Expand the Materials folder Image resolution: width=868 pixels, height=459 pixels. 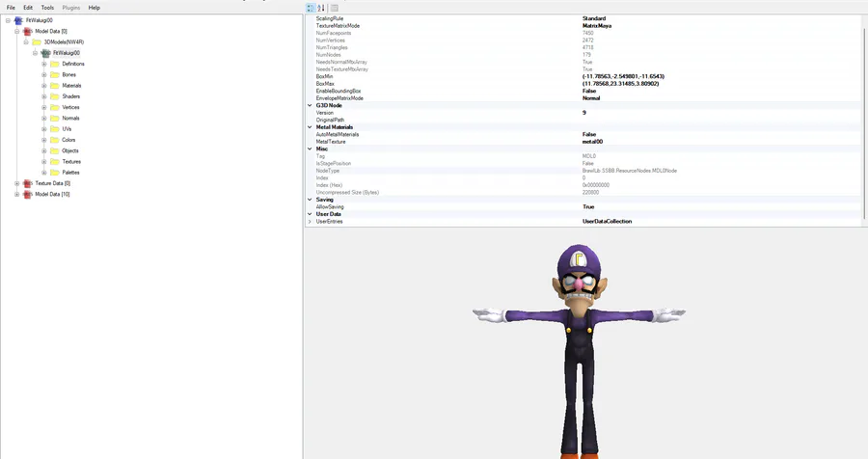44,86
